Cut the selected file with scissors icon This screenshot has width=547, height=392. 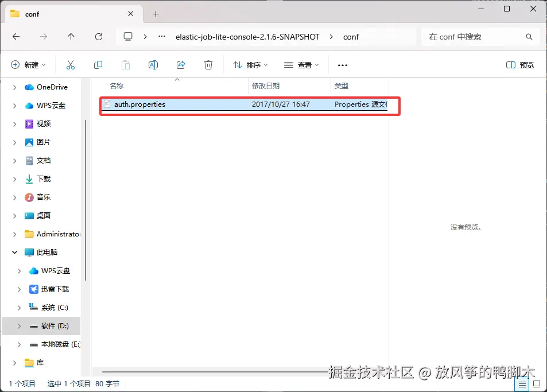point(71,65)
